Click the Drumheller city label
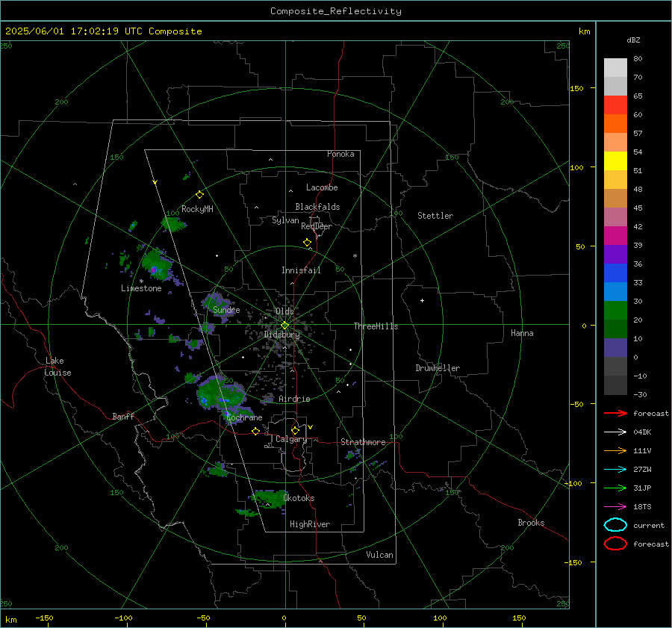 (438, 368)
